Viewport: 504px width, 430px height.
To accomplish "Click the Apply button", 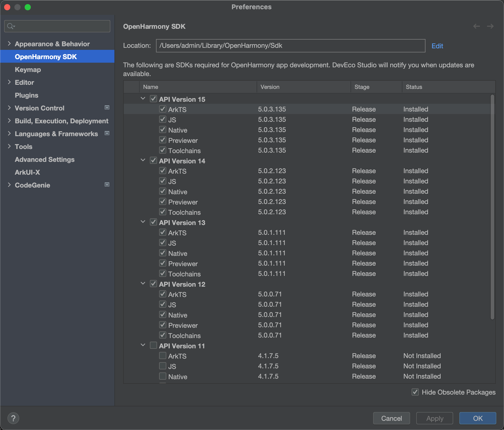I will click(x=435, y=418).
